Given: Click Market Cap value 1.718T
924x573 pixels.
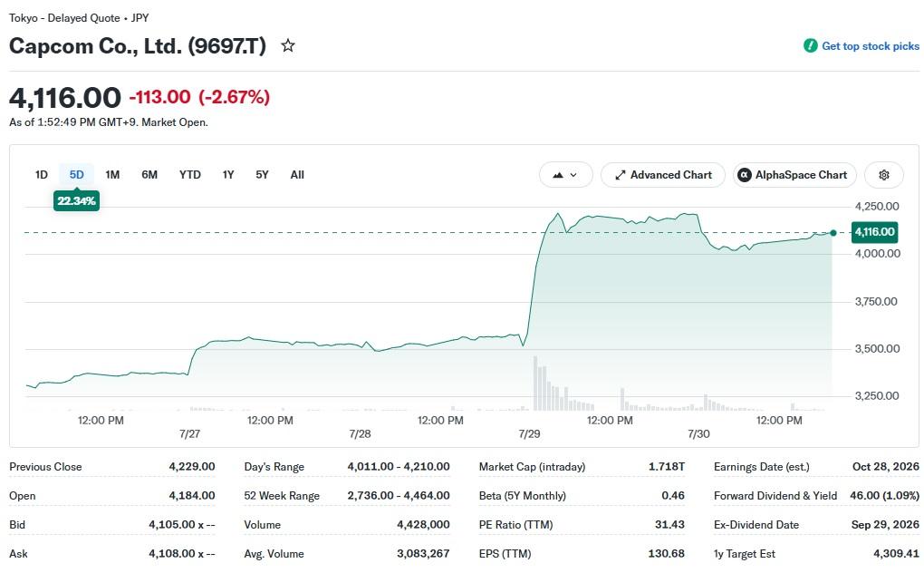Looking at the screenshot, I should 667,466.
